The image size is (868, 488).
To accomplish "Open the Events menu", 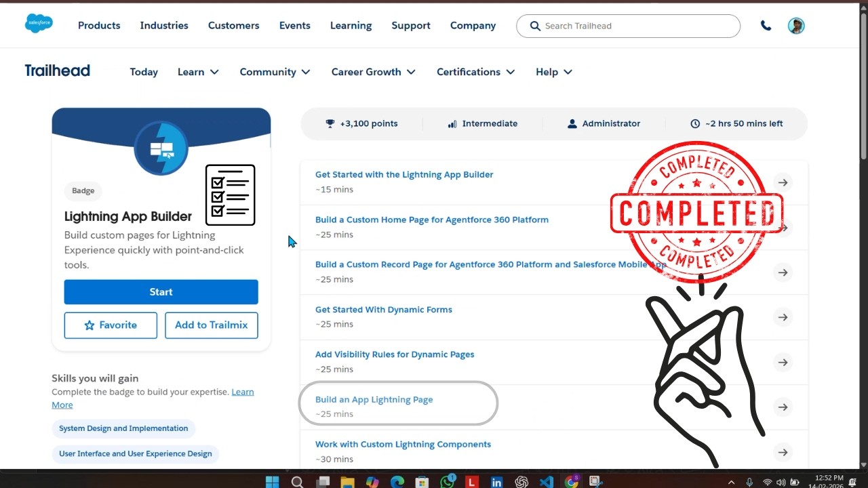I will pos(295,25).
